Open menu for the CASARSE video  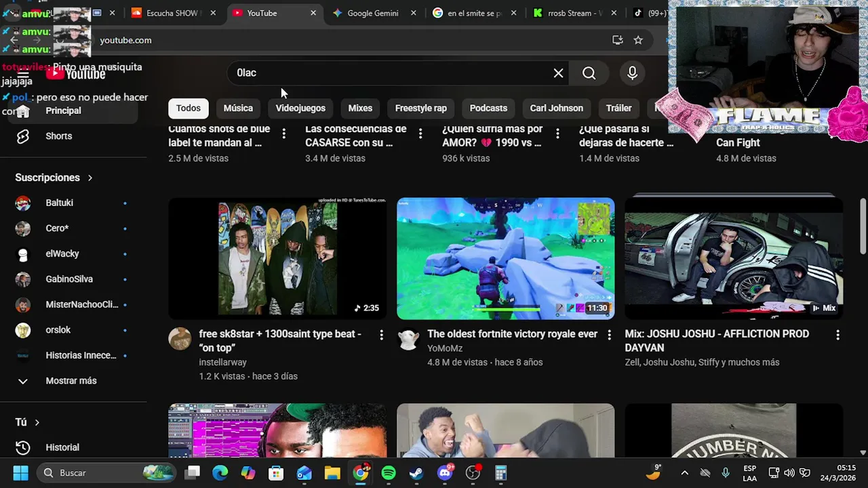(420, 134)
